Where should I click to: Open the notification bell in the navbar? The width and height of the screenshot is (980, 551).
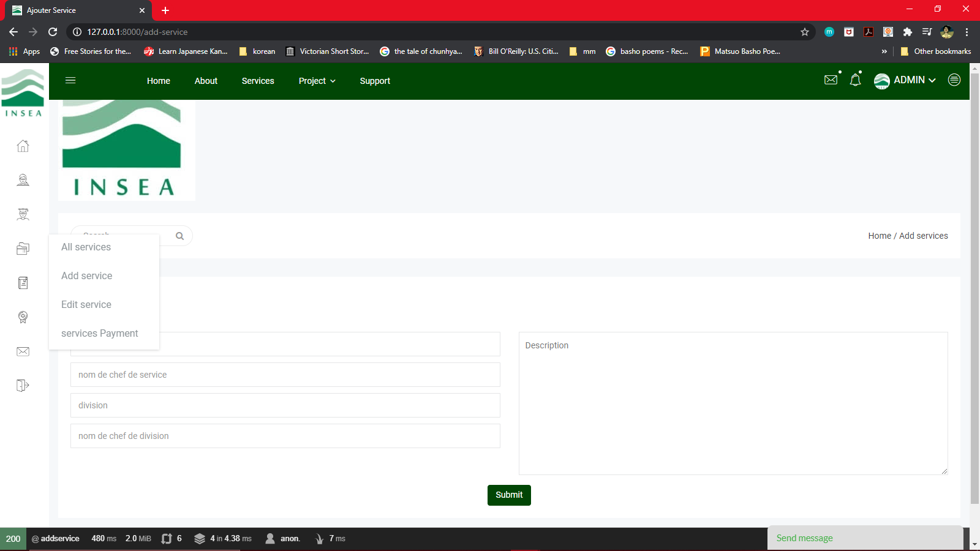pyautogui.click(x=855, y=80)
